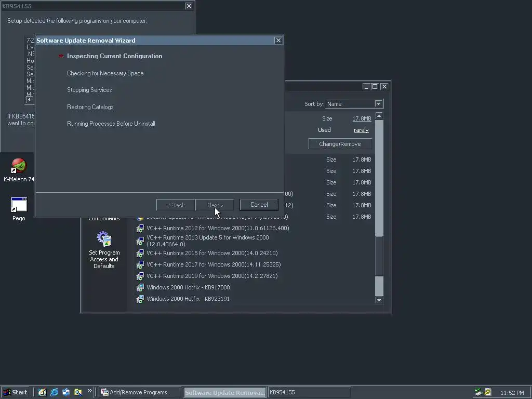Image resolution: width=532 pixels, height=399 pixels.
Task: Click program list scrollbar down arrow
Action: tap(379, 300)
